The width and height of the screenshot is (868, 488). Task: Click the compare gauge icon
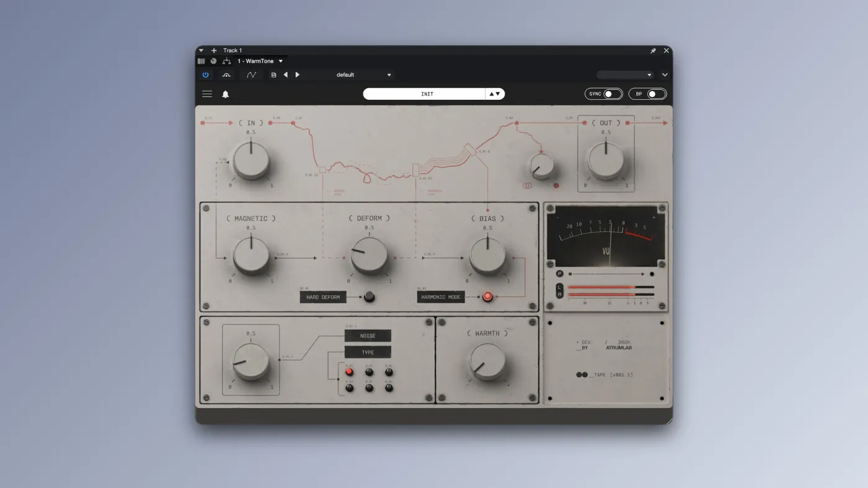[x=226, y=75]
